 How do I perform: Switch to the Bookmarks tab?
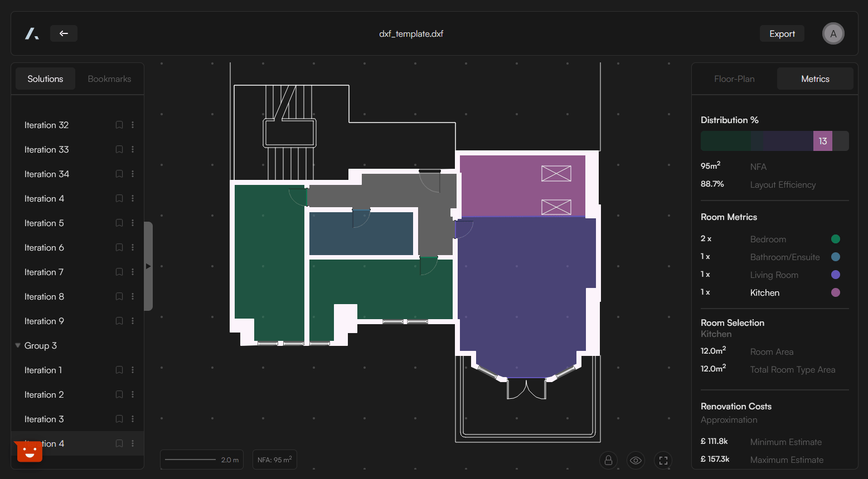[x=109, y=79]
